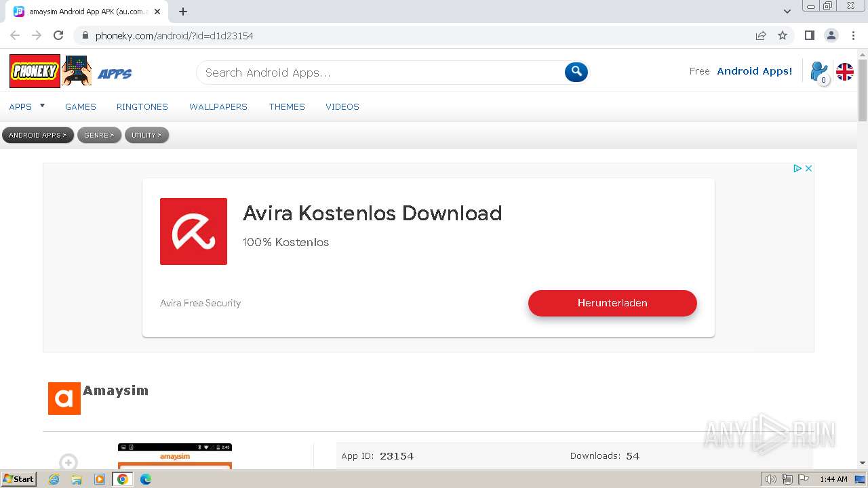Click the ANDROID APPS breadcrumb
Viewport: 868px width, 488px height.
pos(38,136)
